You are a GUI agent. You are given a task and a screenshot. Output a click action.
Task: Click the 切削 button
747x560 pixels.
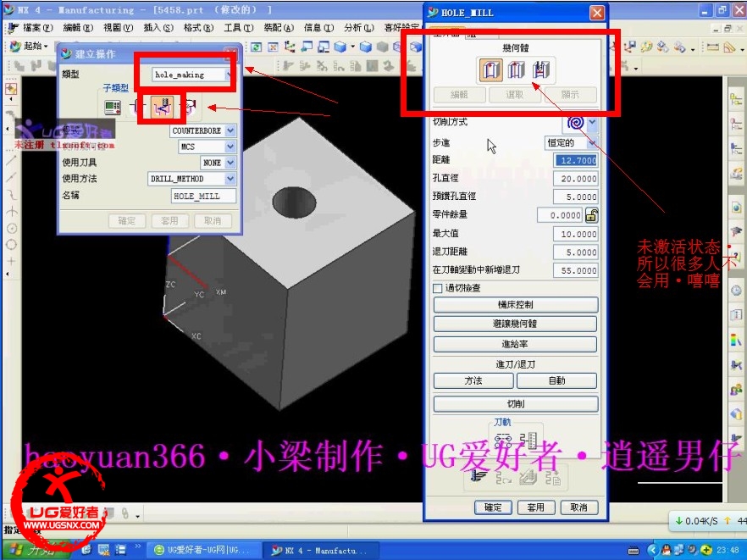tap(516, 403)
